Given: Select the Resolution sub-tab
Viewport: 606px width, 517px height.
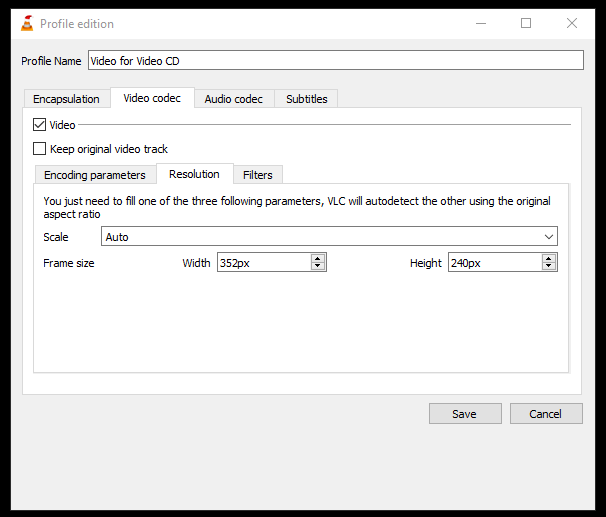Looking at the screenshot, I should (194, 174).
